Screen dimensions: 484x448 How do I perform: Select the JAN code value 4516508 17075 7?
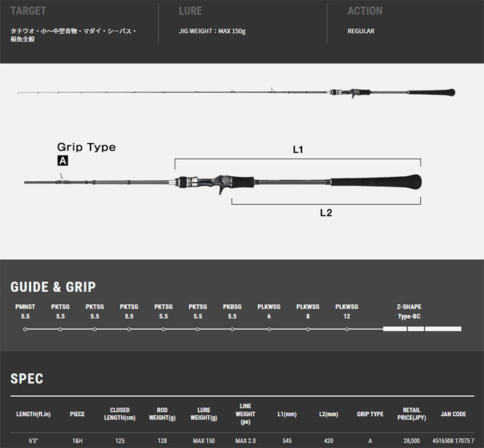point(453,440)
